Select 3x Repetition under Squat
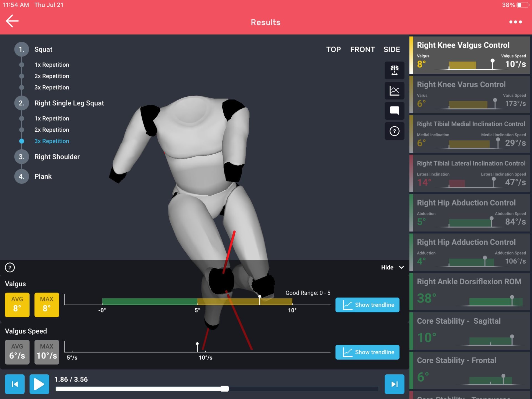 [x=52, y=88]
